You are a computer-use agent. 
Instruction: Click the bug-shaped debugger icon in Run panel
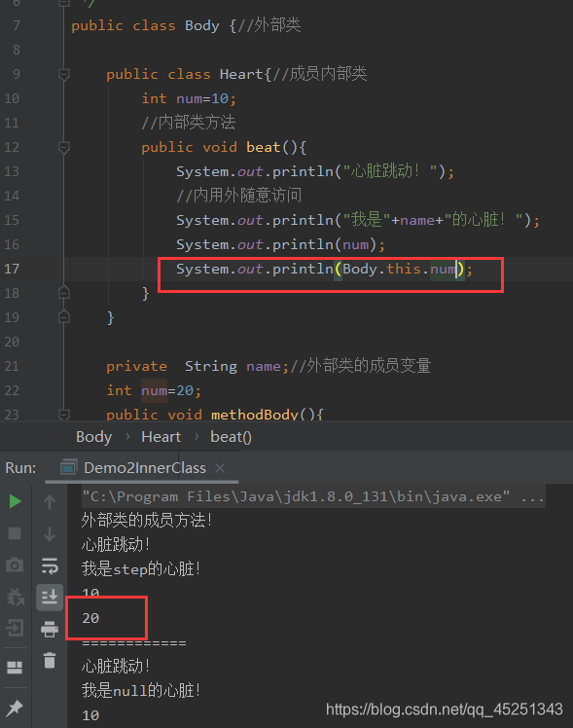click(x=15, y=597)
